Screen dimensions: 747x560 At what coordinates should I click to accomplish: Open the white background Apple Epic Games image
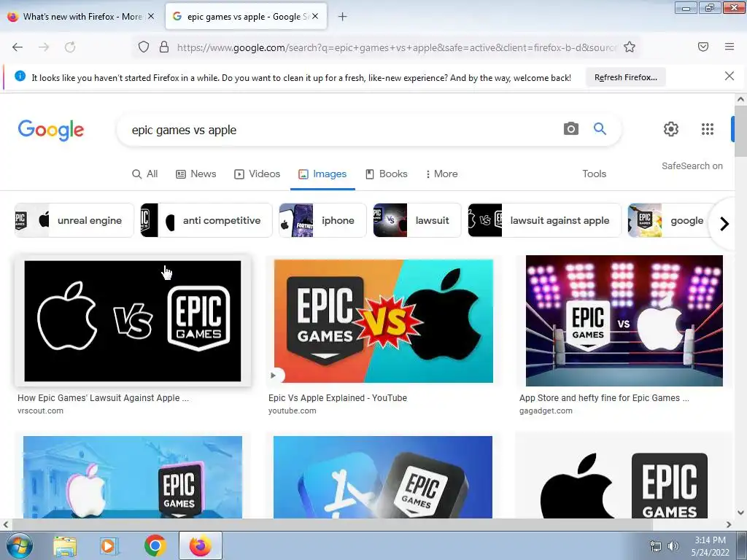tap(624, 477)
